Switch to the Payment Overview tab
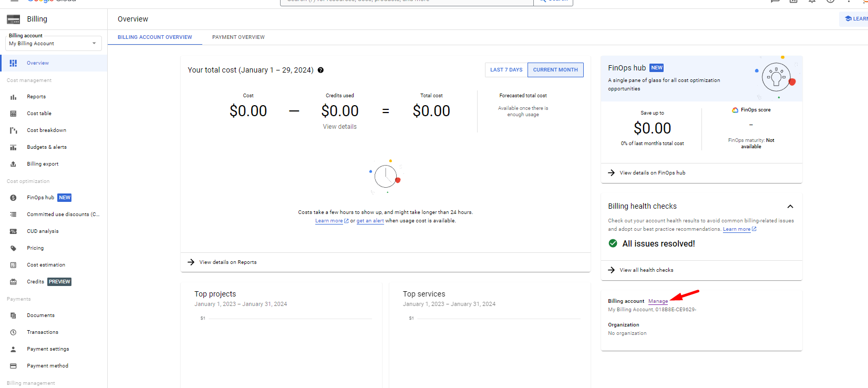 coord(239,37)
